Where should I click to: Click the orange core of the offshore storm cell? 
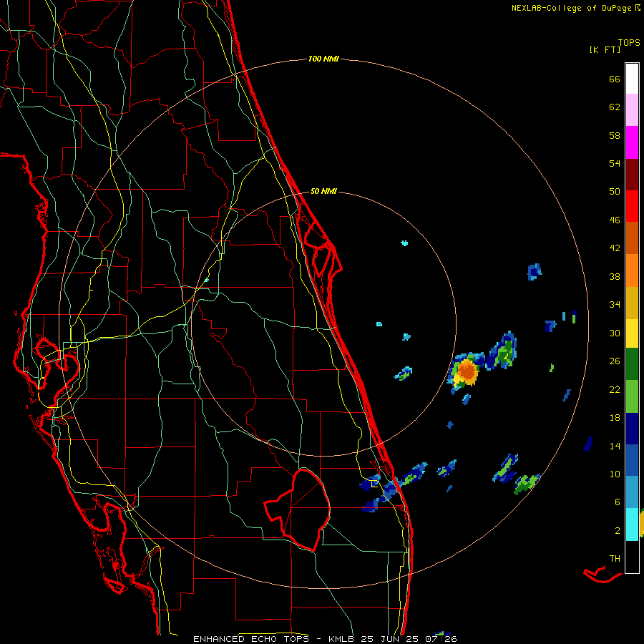(x=467, y=371)
